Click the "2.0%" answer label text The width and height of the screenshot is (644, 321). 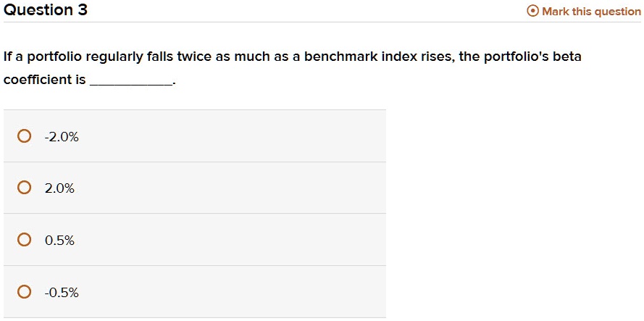click(59, 188)
